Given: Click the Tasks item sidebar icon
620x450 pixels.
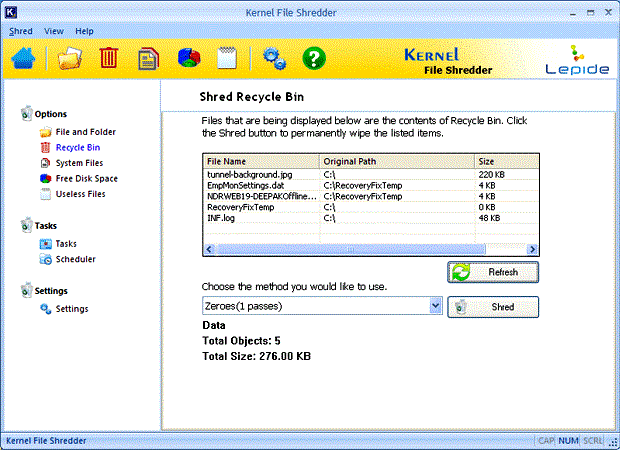Looking at the screenshot, I should point(45,244).
